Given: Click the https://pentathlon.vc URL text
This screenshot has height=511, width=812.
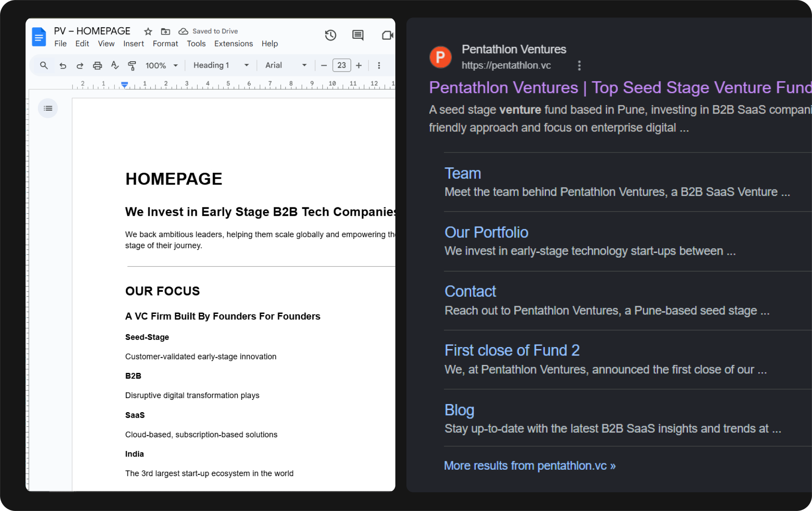Looking at the screenshot, I should pos(506,66).
